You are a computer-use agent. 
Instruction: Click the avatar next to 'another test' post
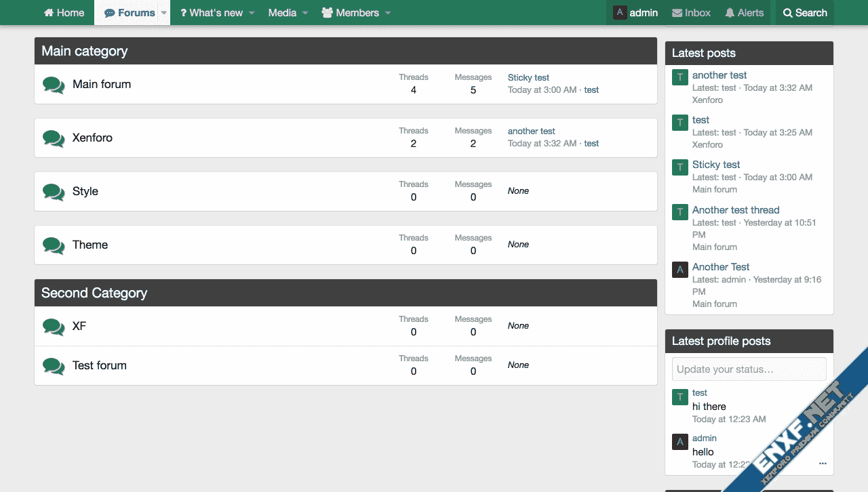680,77
